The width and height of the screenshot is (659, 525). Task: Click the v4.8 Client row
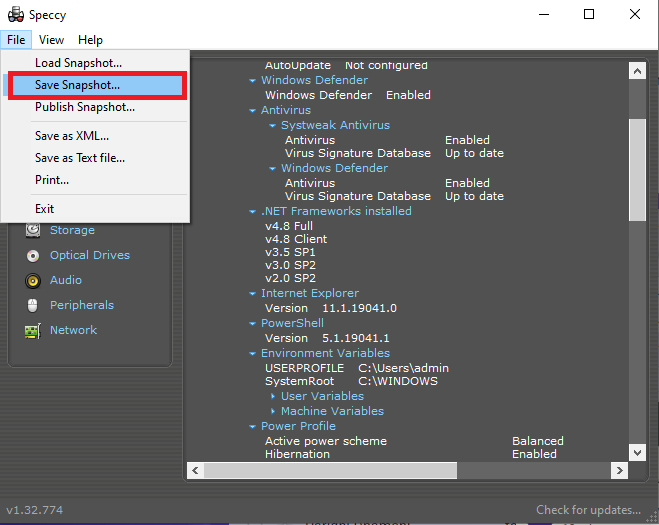pos(296,239)
